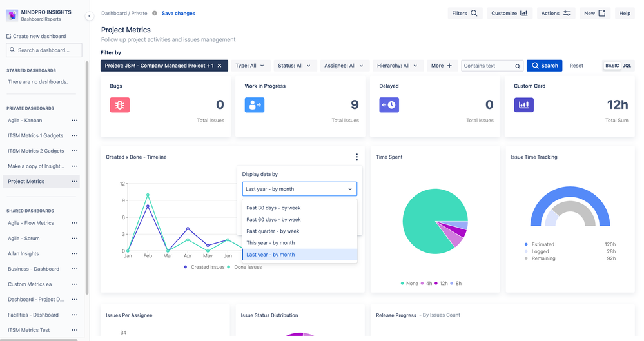Toggle the 8h legend entry in Time Spent
Viewport: 644px width, 341px height.
tap(456, 284)
